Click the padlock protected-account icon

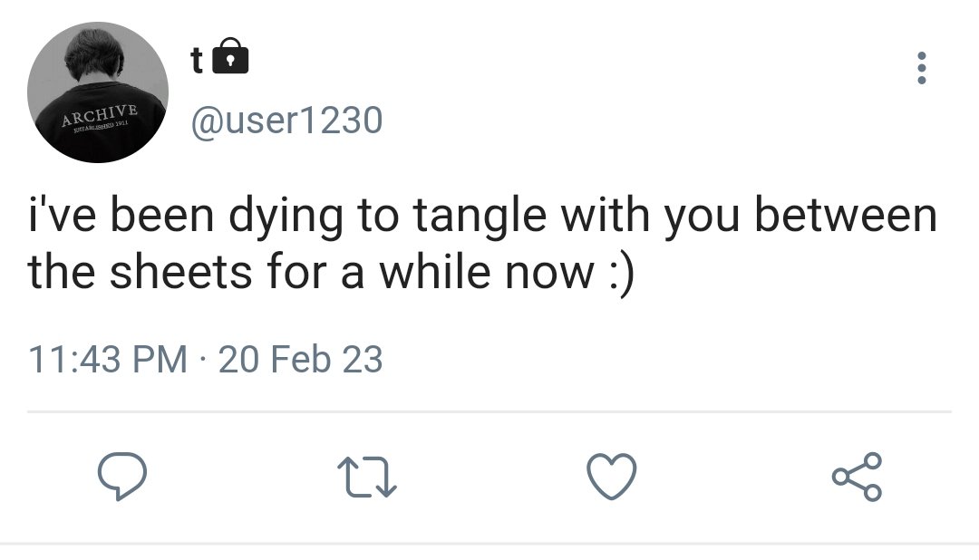click(230, 56)
